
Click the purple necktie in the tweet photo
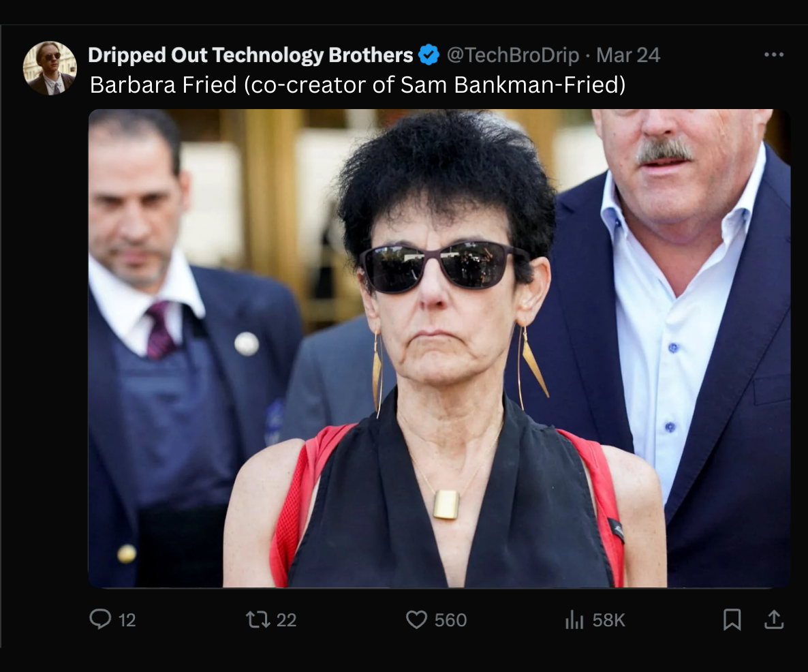click(161, 331)
